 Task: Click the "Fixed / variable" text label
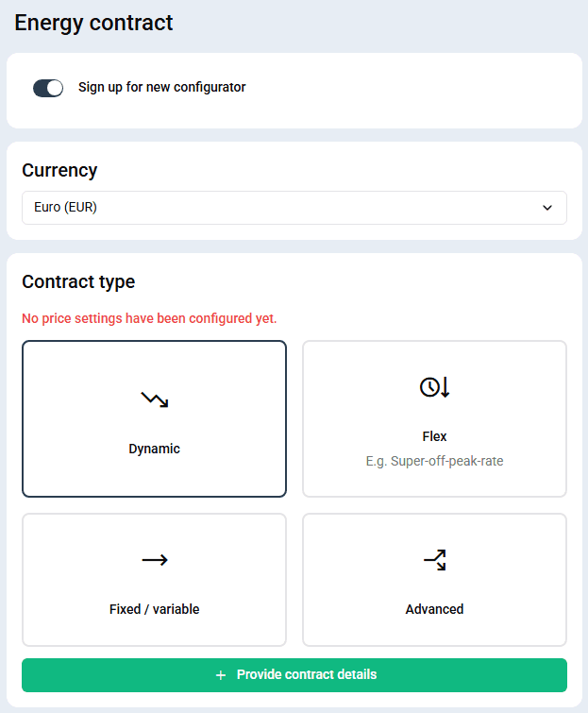(x=154, y=609)
